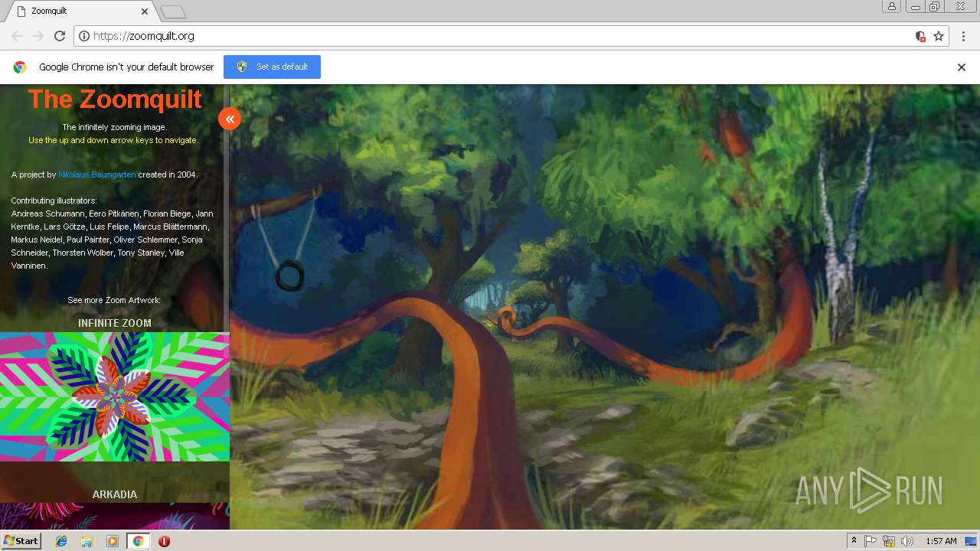980x551 pixels.
Task: Launch Internet Explorer from taskbar
Action: (61, 541)
